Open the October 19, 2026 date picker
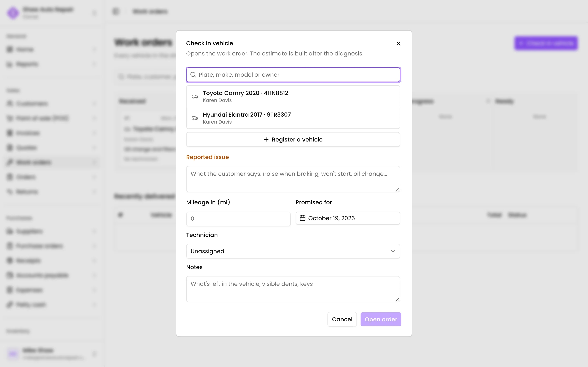The width and height of the screenshot is (588, 367). [x=348, y=218]
